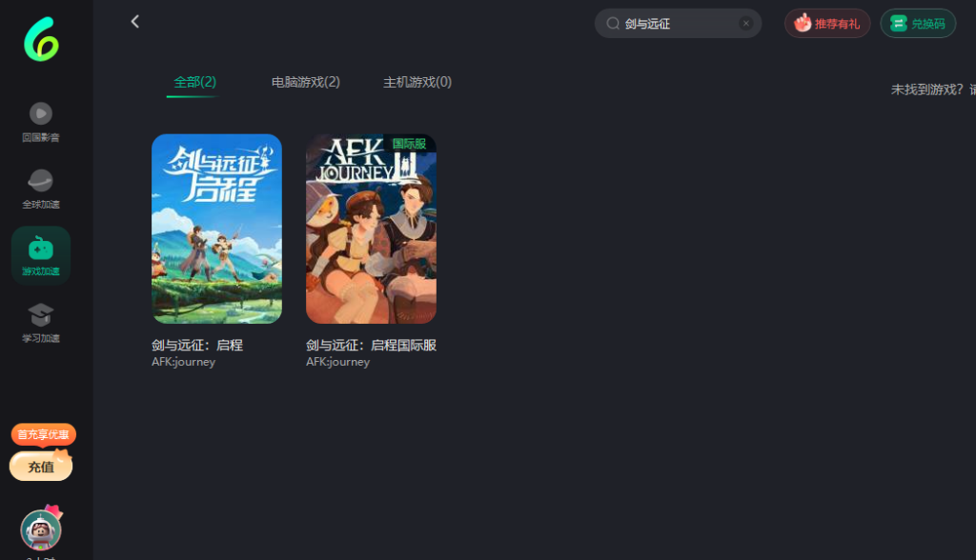Click the 推荐有礼 button
The height and width of the screenshot is (560, 976).
click(826, 24)
